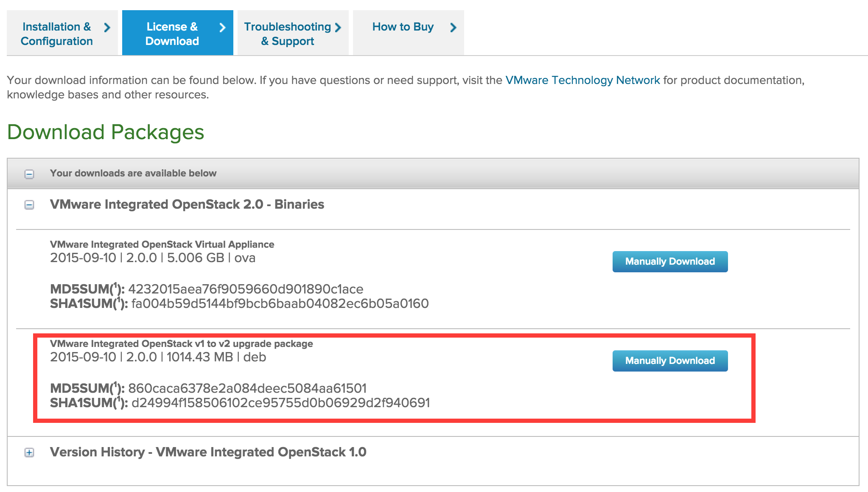868x492 pixels.
Task: Click the v1 to v2 upgrade package title
Action: 181,344
